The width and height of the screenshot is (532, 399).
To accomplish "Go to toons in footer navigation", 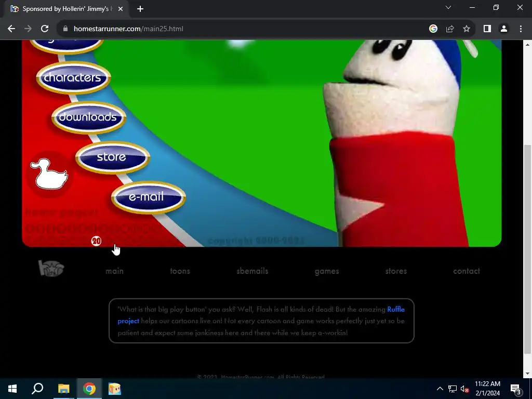I will coord(180,271).
